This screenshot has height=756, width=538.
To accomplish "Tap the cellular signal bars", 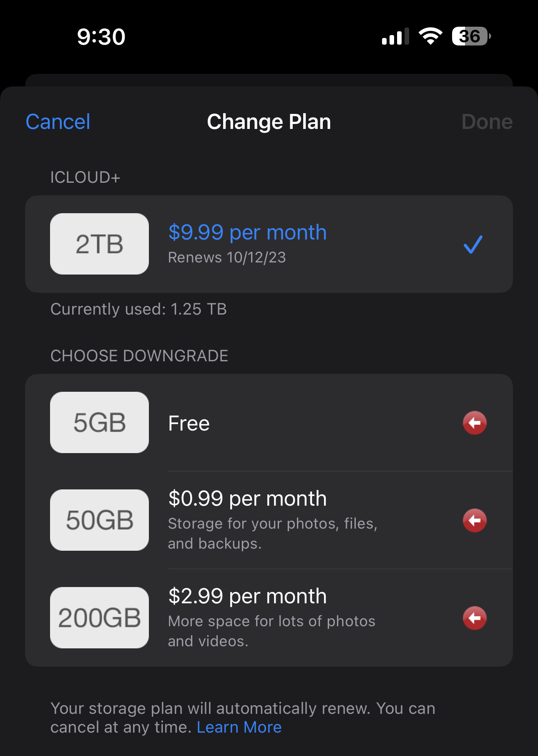I will [395, 37].
